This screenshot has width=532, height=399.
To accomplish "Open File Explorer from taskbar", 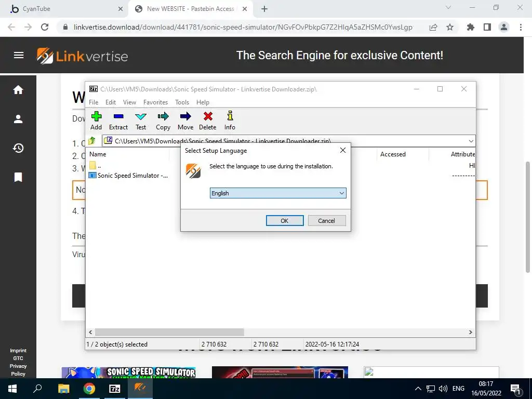I will click(63, 389).
